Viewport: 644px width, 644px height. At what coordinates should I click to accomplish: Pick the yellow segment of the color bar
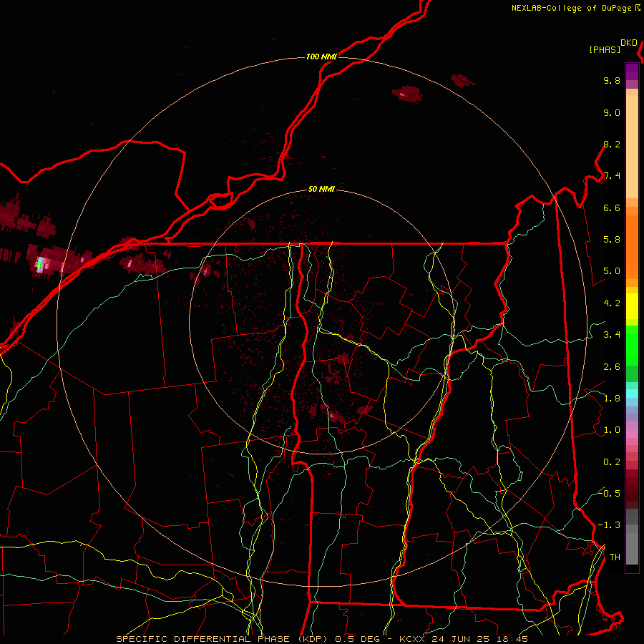coord(632,306)
